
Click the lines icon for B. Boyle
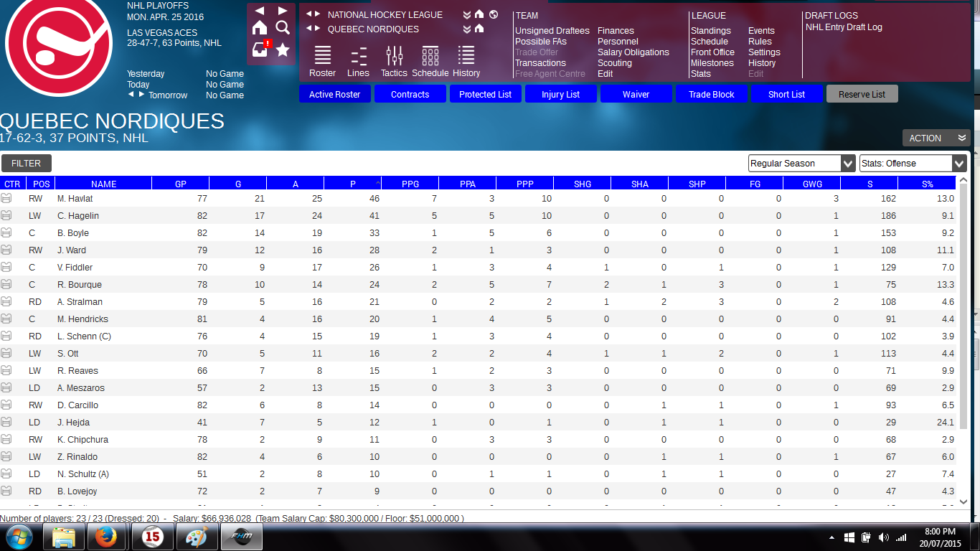[x=6, y=233]
